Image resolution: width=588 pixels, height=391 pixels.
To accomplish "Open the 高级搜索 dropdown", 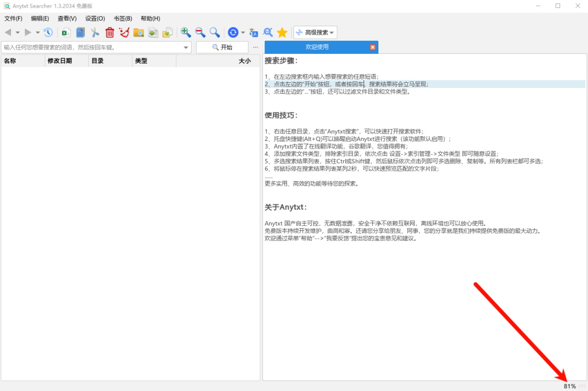I will coord(315,33).
